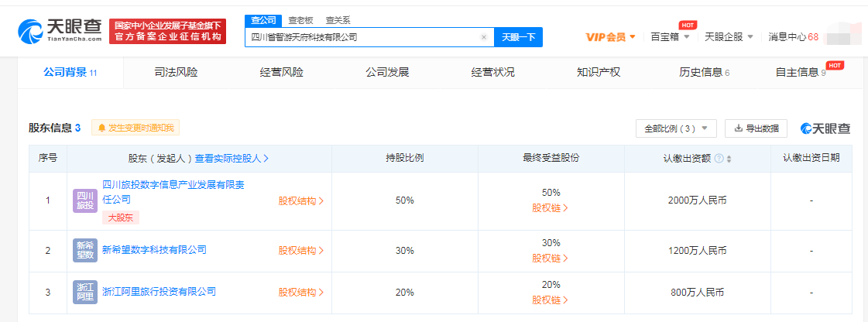Viewport: 868px width, 322px height.
Task: Click the 浙江阿里 company avatar icon
Action: tap(84, 292)
